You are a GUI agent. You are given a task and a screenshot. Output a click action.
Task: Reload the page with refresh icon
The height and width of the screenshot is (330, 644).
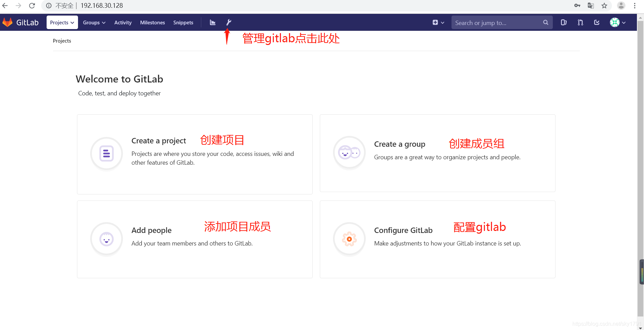(x=32, y=6)
